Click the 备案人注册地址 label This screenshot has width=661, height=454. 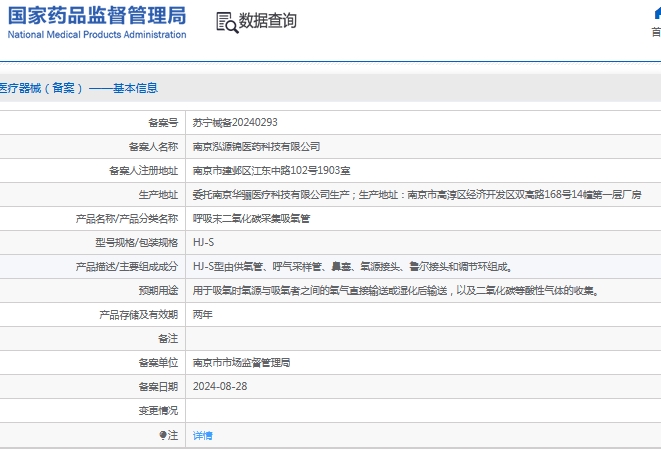tap(143, 171)
